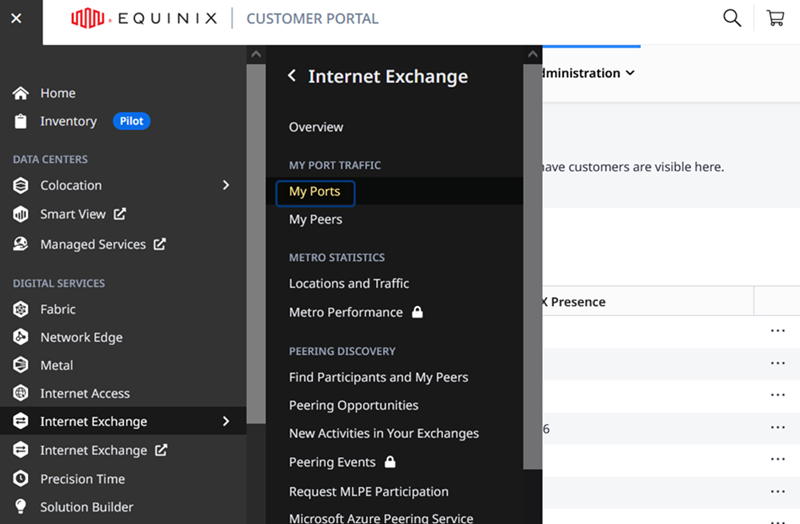The width and height of the screenshot is (800, 524).
Task: Open three-dot actions menu in row showing 6
Action: pyautogui.click(x=778, y=427)
